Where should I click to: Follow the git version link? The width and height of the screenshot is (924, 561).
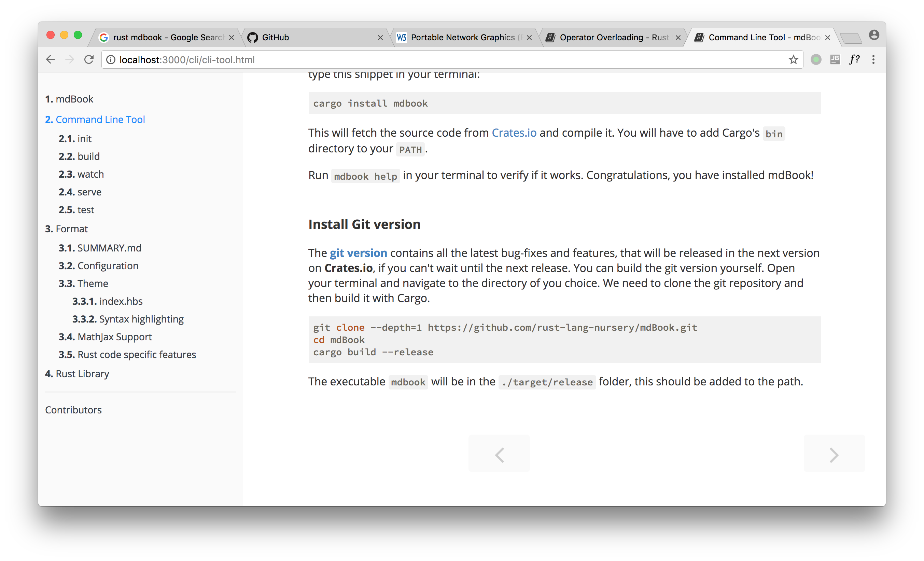(358, 253)
